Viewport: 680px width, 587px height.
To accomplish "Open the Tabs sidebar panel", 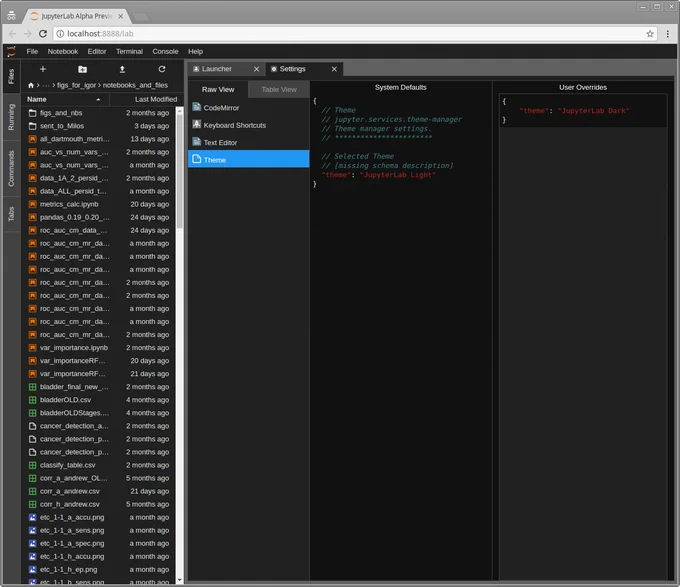I will point(11,214).
